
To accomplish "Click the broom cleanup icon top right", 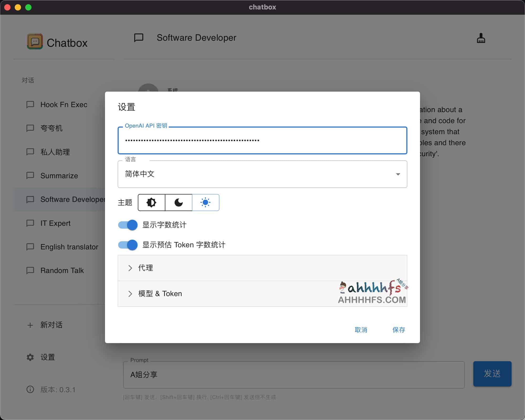I will point(481,38).
